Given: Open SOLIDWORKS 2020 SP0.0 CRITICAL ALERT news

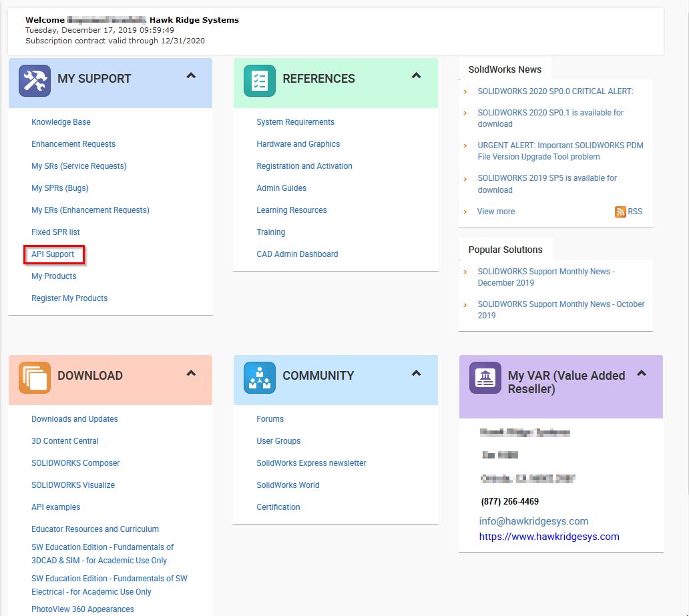Looking at the screenshot, I should coord(555,91).
